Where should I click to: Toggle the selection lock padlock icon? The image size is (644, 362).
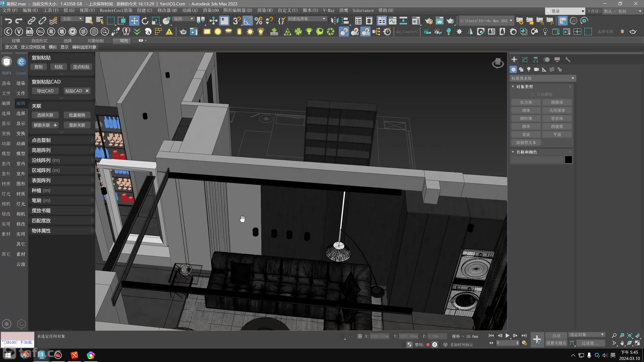click(x=351, y=336)
